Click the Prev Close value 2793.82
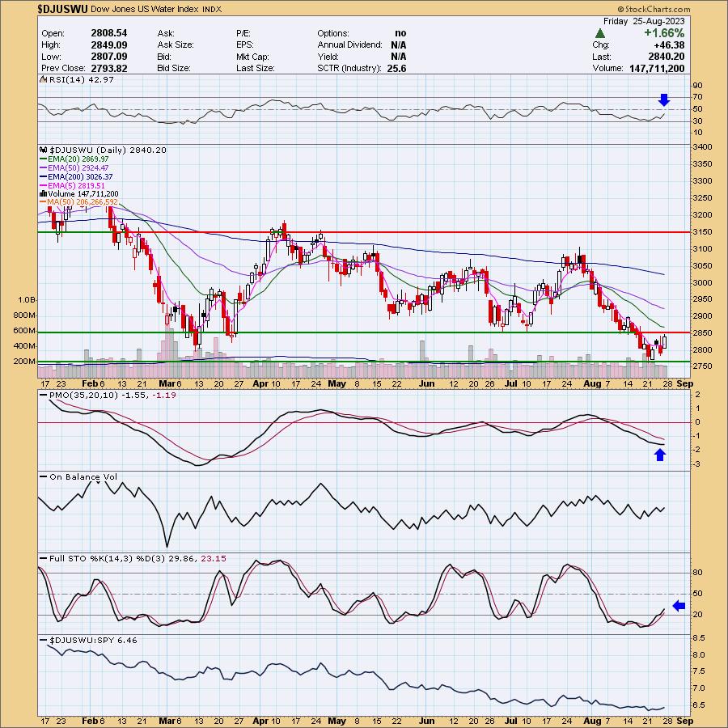Screen dimensions: 728x728 [109, 68]
